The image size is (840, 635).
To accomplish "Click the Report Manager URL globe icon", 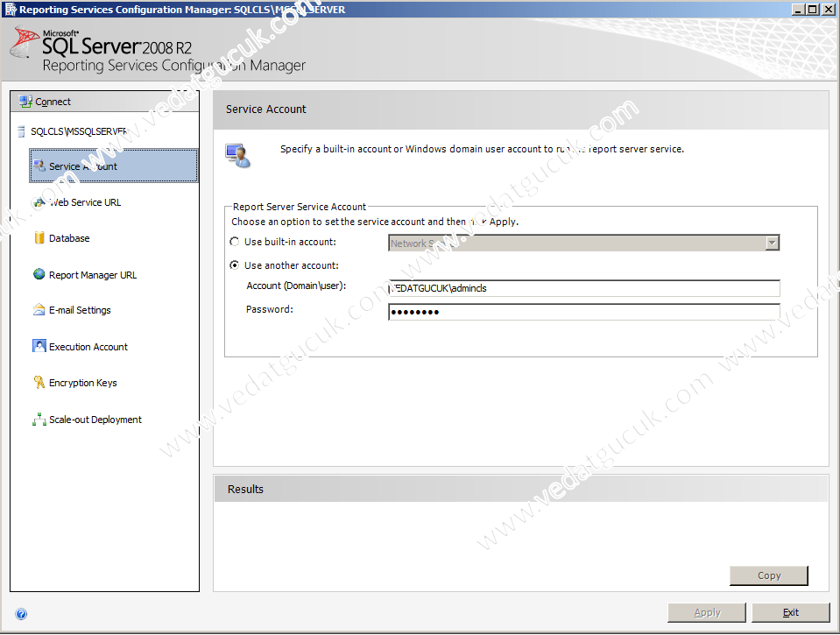I will point(39,274).
